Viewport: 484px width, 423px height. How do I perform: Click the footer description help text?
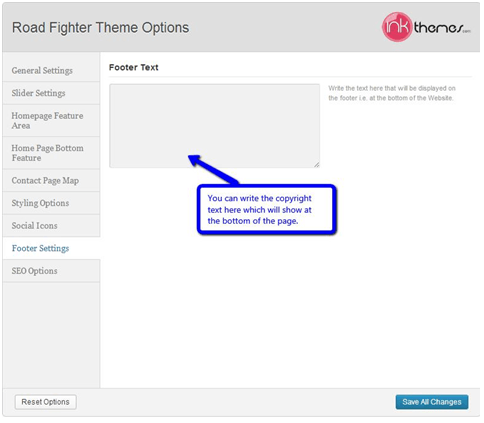tap(392, 93)
